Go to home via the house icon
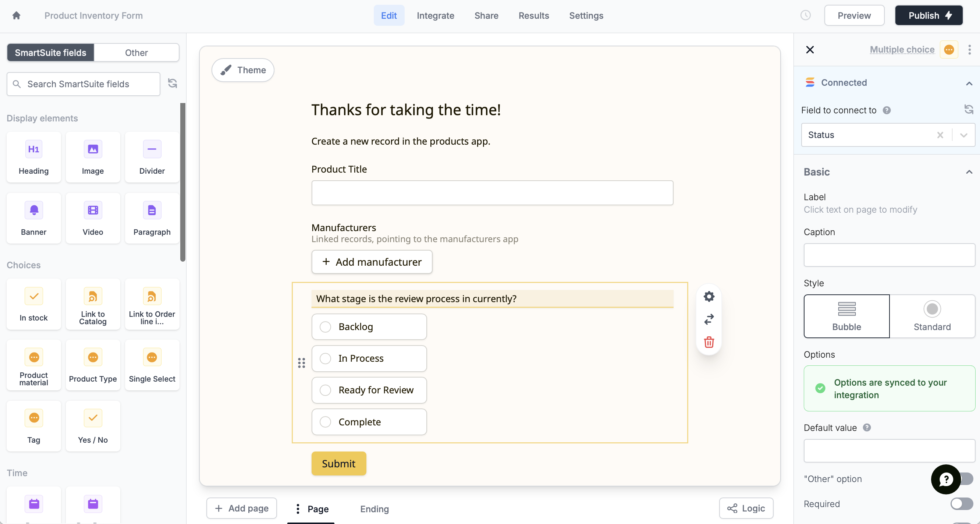980x524 pixels. pyautogui.click(x=16, y=15)
